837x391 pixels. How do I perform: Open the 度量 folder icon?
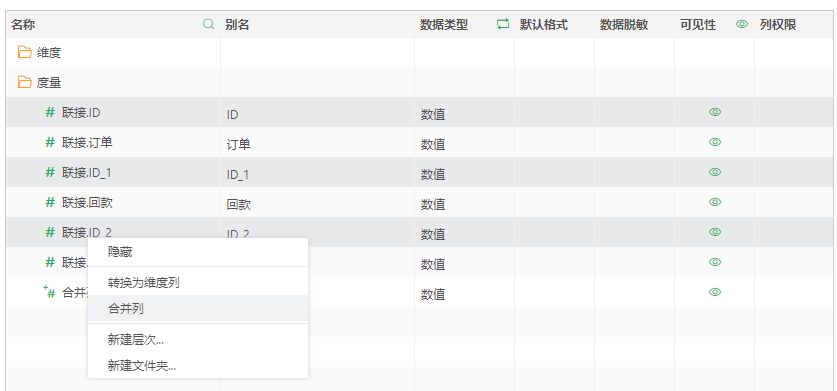point(25,82)
